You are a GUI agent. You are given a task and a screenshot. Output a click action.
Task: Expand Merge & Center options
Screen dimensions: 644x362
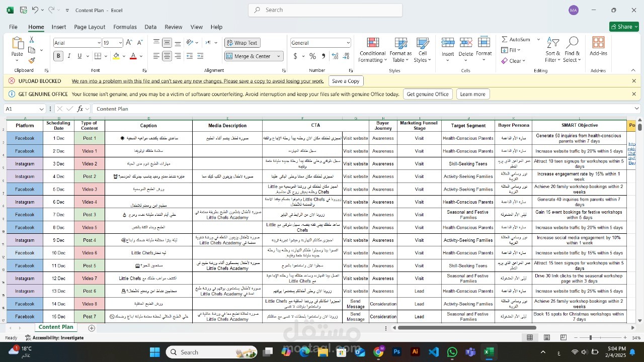pyautogui.click(x=278, y=56)
